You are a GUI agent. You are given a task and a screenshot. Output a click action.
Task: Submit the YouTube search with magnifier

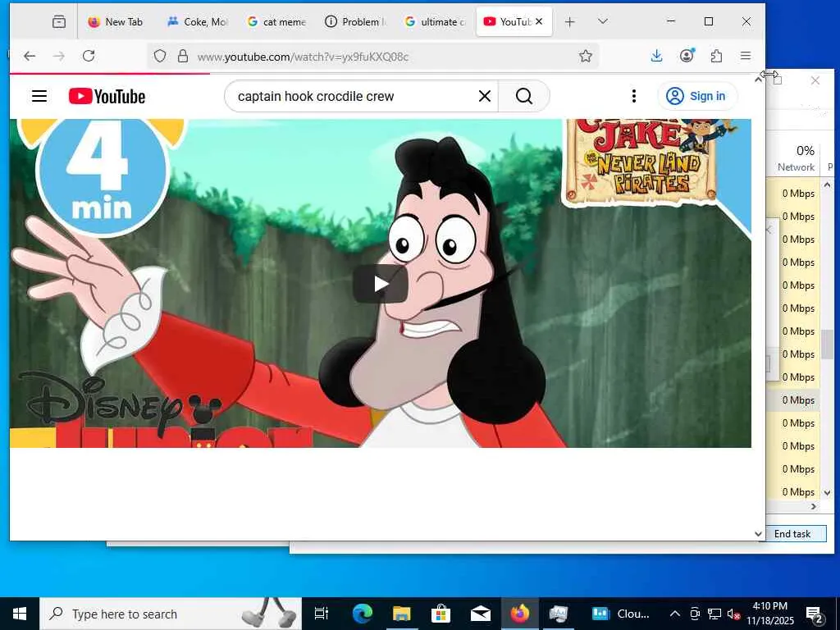coord(524,97)
